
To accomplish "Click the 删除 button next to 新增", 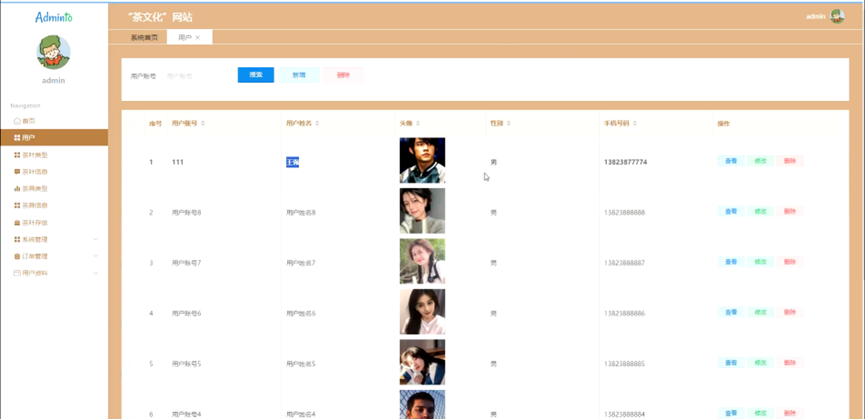I will [x=343, y=75].
